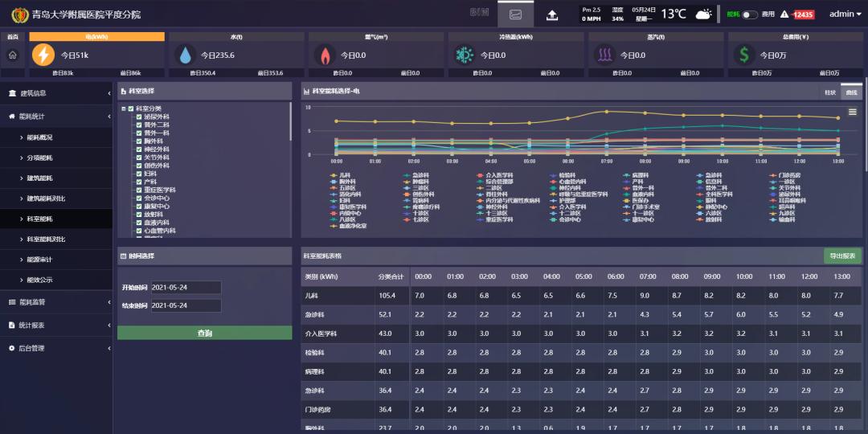Viewport: 868px width, 434px height.
Task: Switch chart to 柱状 bar view
Action: click(x=830, y=92)
